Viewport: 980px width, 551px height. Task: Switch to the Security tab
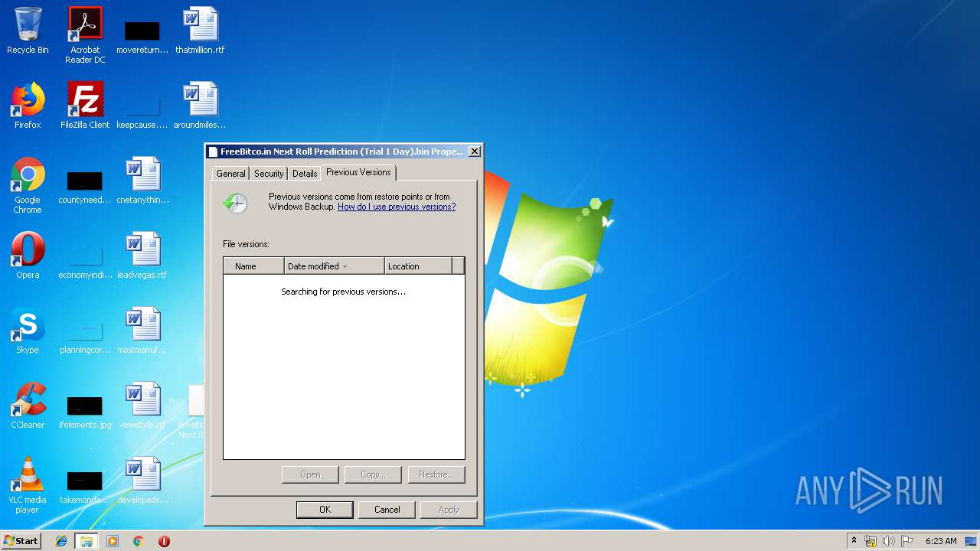click(x=269, y=174)
